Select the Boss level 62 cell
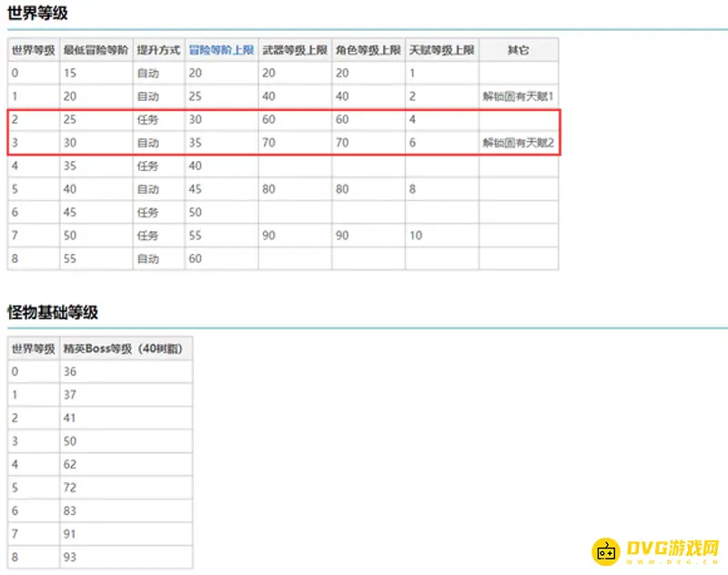 pyautogui.click(x=125, y=464)
